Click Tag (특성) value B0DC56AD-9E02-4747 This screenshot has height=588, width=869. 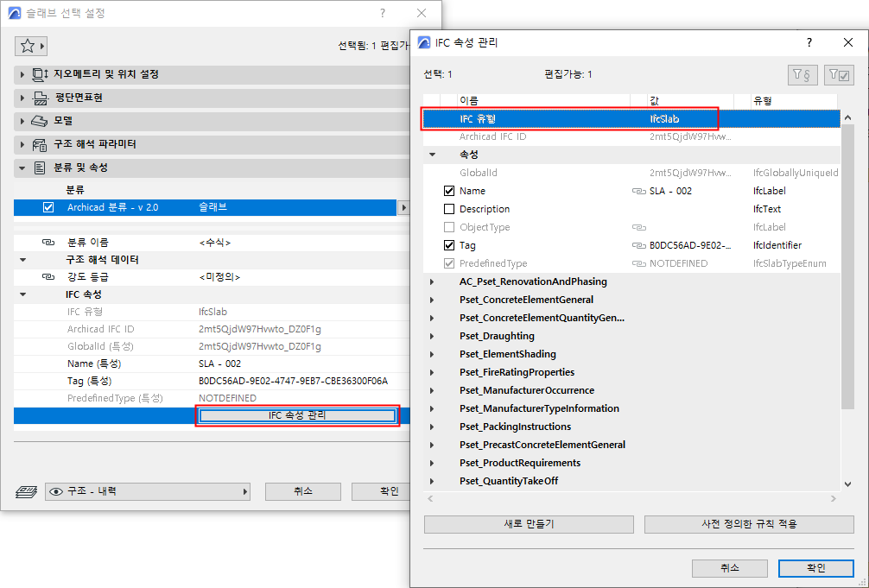[x=293, y=382]
